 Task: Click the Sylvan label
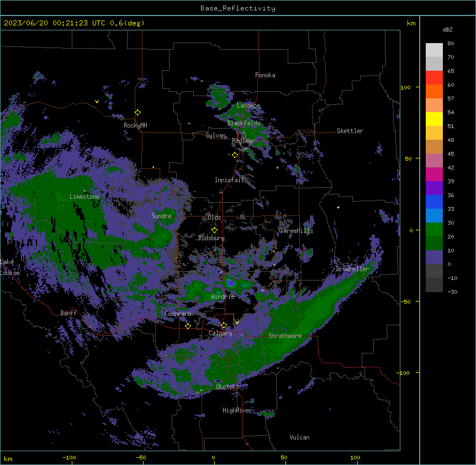pos(215,135)
